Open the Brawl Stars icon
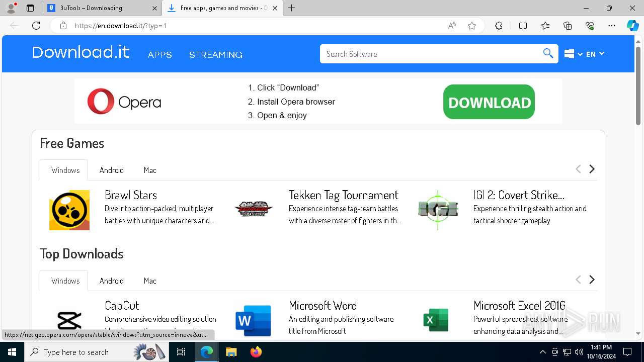Viewport: 644px width, 362px height. tap(69, 210)
